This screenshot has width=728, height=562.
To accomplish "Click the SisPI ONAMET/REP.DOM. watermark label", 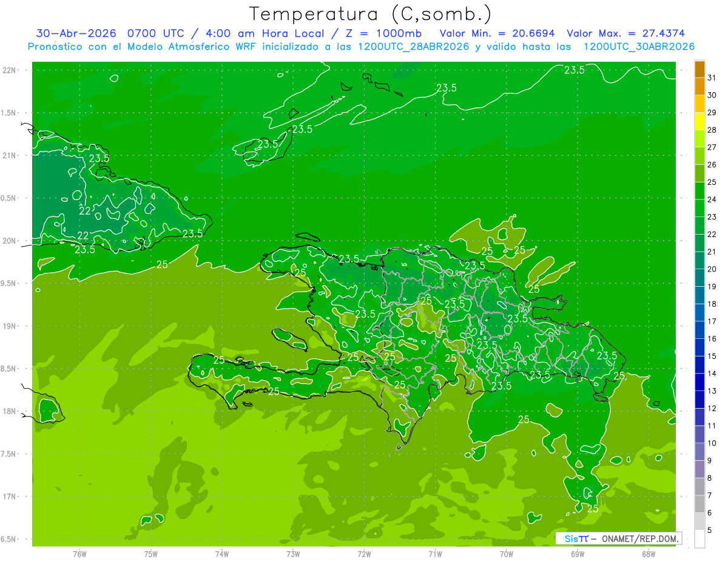I will click(618, 538).
